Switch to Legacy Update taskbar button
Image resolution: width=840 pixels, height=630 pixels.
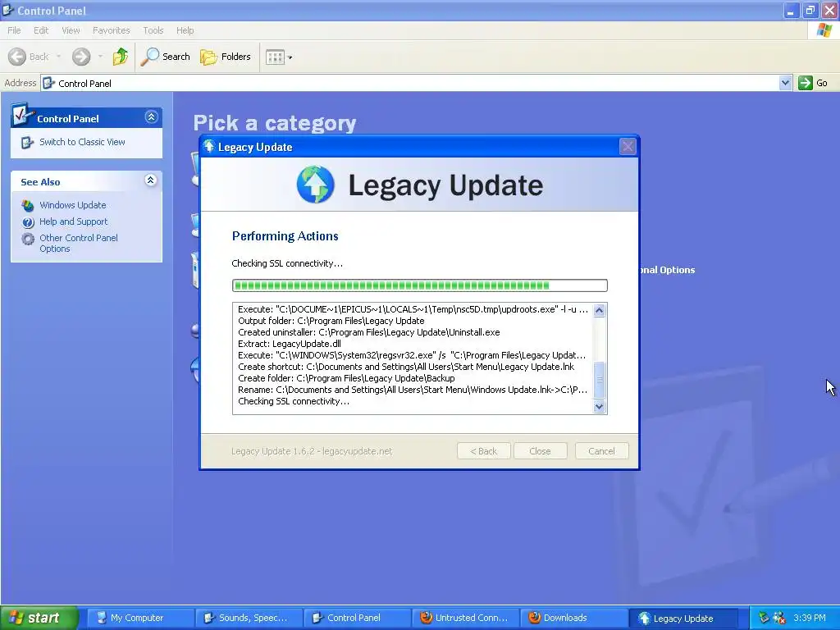point(682,618)
